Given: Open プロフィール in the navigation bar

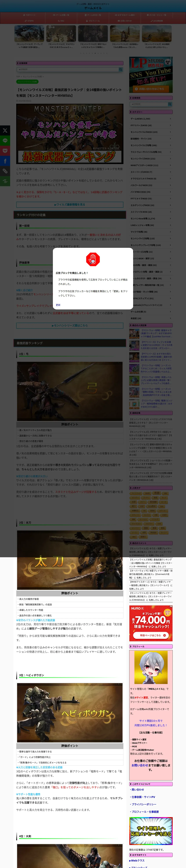Looking at the screenshot, I should 93,21.
